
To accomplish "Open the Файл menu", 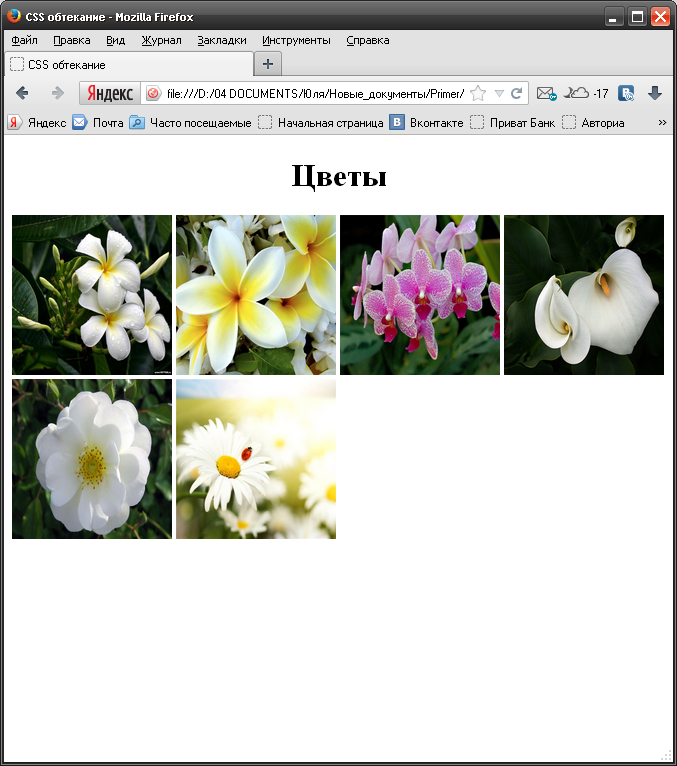I will coord(24,40).
